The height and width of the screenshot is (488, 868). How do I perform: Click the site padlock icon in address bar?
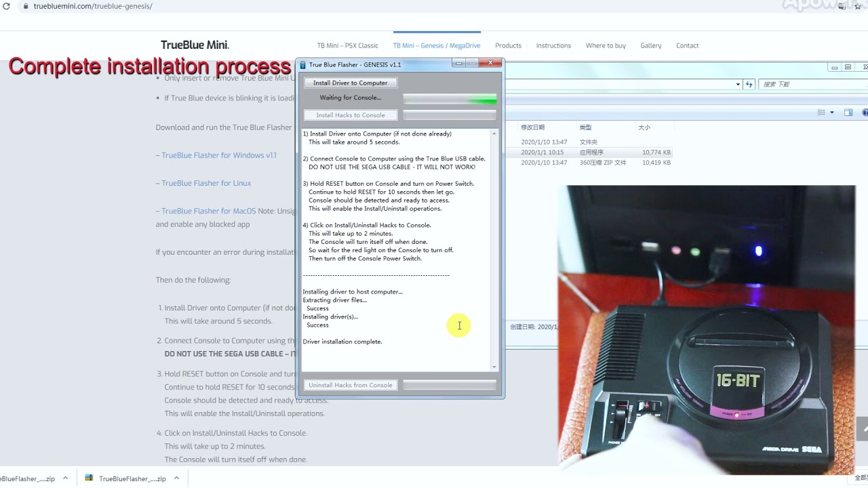(x=26, y=6)
